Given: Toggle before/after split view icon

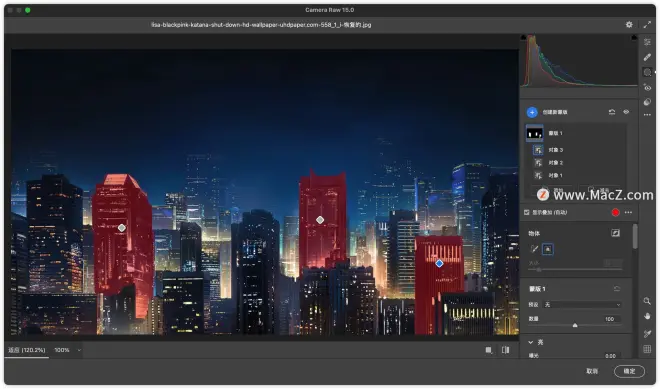Looking at the screenshot, I should [x=506, y=350].
